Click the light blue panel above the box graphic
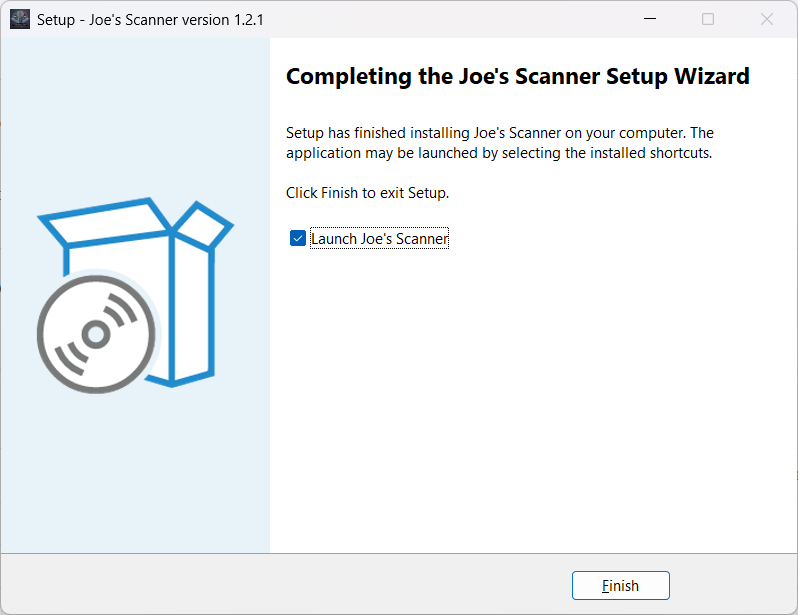The image size is (798, 615). pos(135,120)
